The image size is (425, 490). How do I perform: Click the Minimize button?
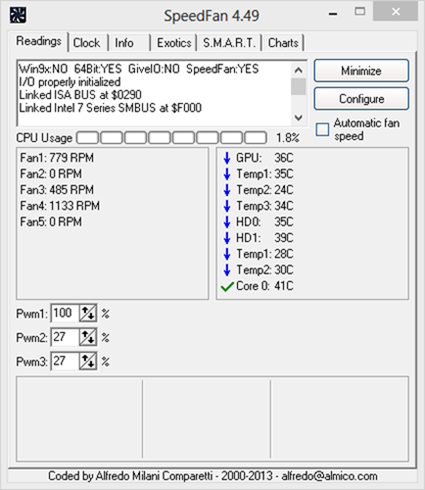click(361, 71)
